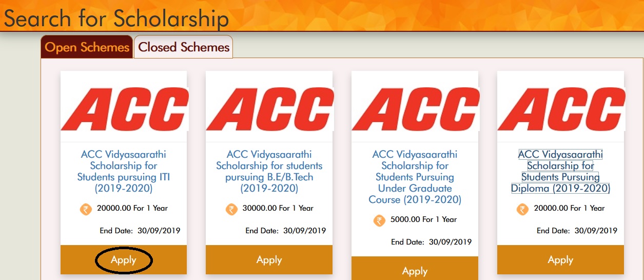Click the rupee icon on Under Graduate card
The image size is (644, 280).
379,220
